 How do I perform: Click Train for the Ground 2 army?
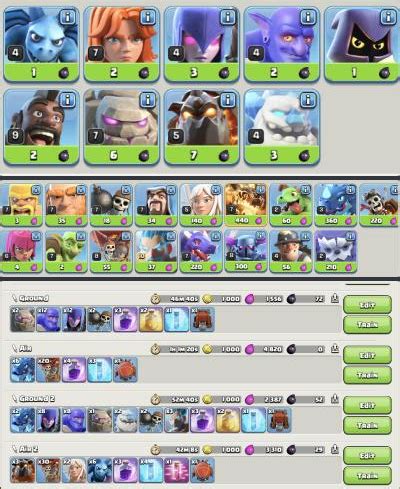pyautogui.click(x=367, y=425)
